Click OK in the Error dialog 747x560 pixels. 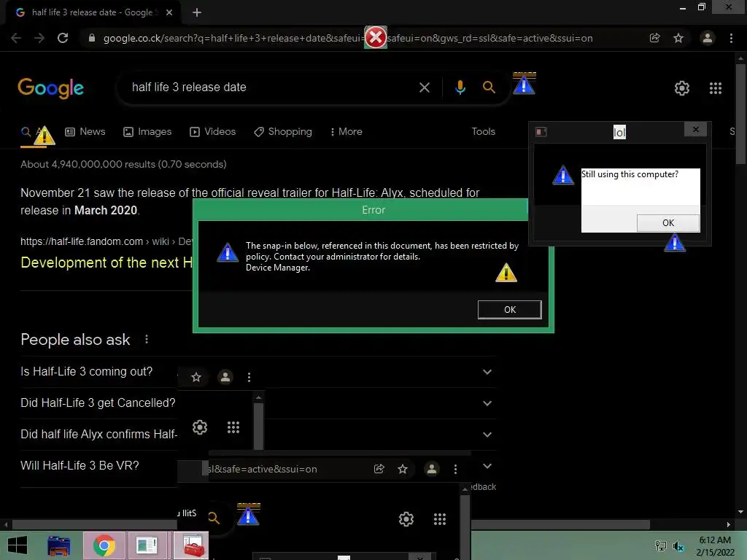click(509, 309)
